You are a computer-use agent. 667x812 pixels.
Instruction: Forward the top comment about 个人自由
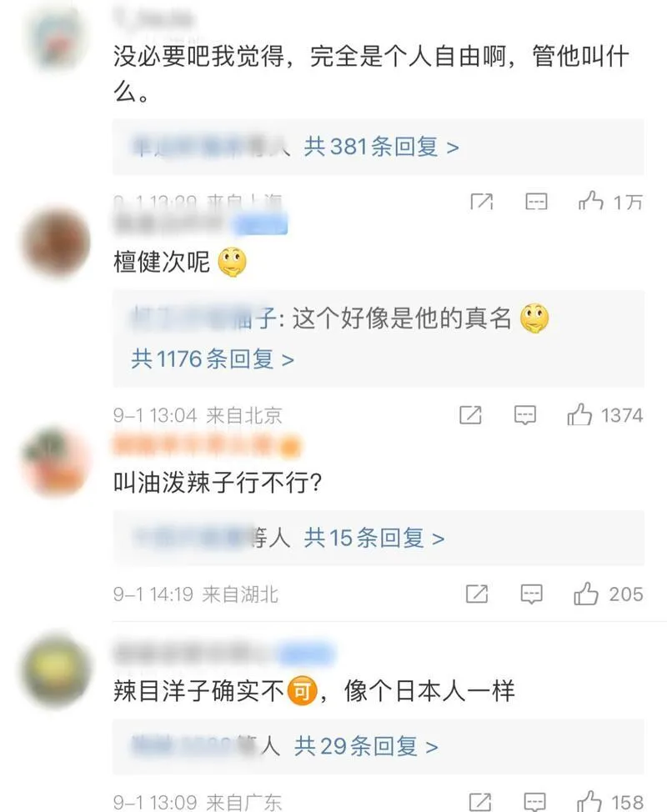tap(482, 202)
